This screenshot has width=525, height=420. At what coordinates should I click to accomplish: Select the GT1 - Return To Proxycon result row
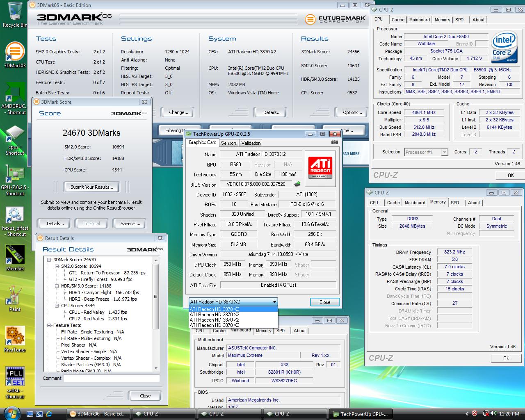click(x=107, y=273)
